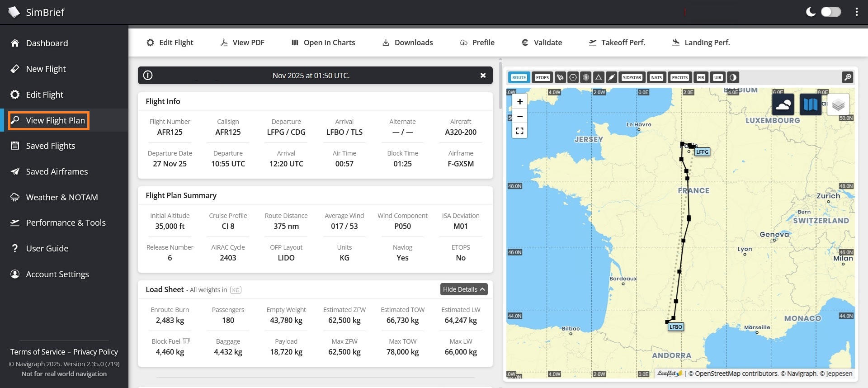Toggle the NATS tracks overlay

click(x=656, y=77)
